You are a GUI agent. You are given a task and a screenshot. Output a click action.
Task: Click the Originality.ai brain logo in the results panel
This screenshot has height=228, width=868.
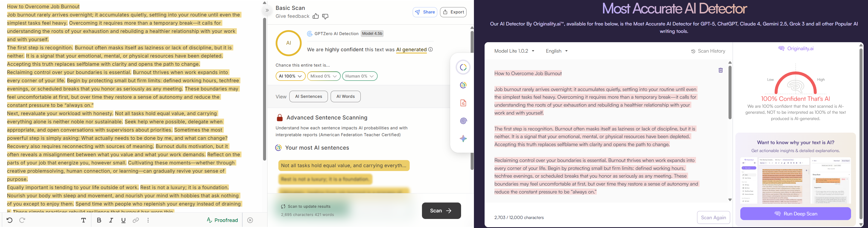pos(781,49)
